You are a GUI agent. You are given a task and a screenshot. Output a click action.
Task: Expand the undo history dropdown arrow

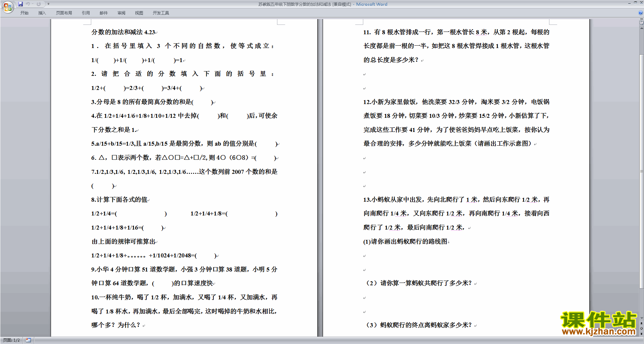pos(33,4)
